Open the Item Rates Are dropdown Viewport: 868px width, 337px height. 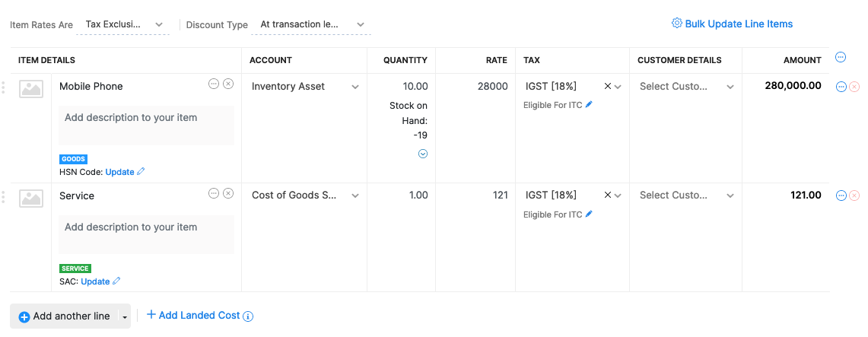tap(123, 24)
